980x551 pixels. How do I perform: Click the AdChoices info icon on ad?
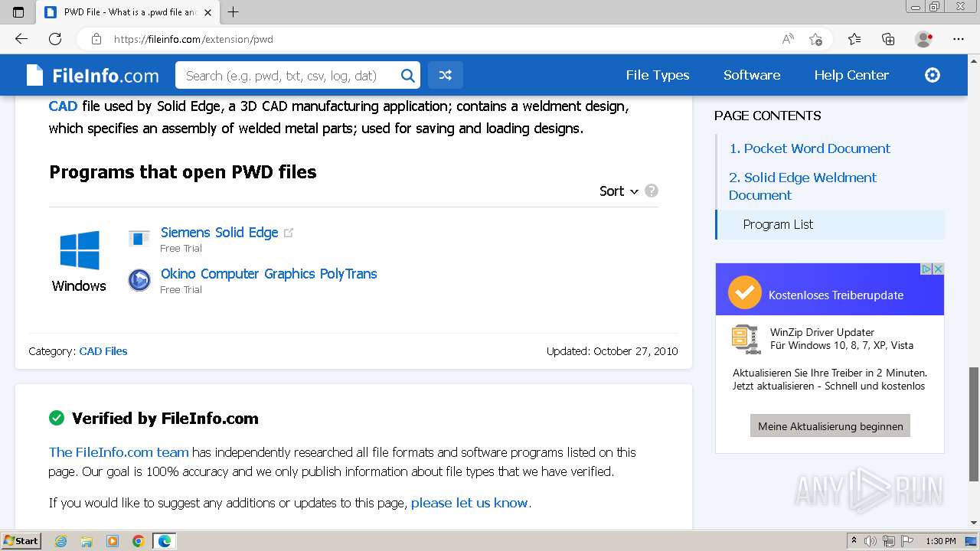[926, 269]
